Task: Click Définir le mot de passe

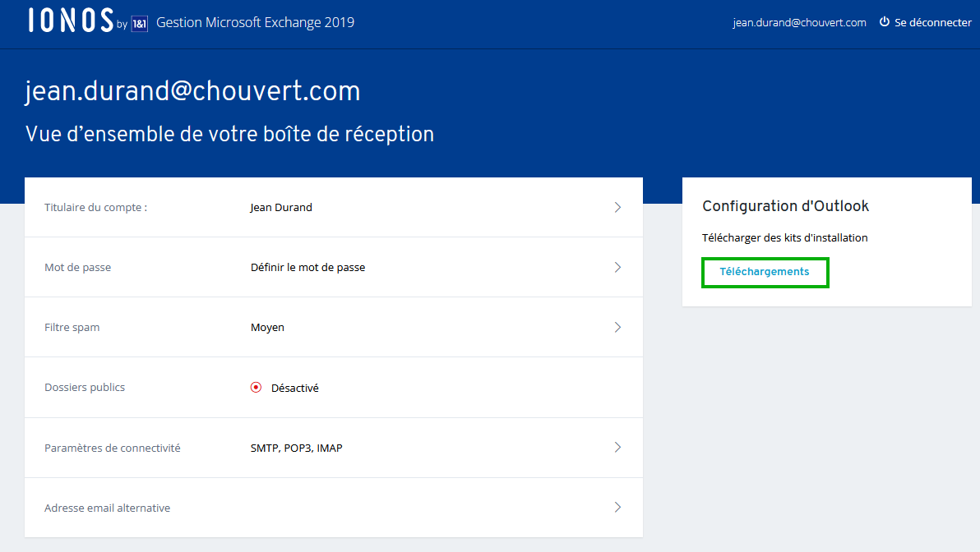Action: [307, 267]
